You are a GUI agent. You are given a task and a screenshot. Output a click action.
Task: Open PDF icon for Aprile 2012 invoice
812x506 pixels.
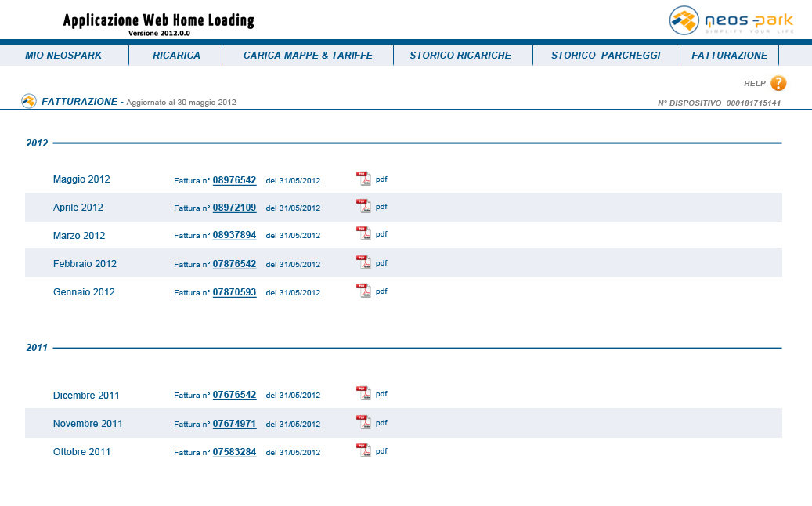(364, 206)
